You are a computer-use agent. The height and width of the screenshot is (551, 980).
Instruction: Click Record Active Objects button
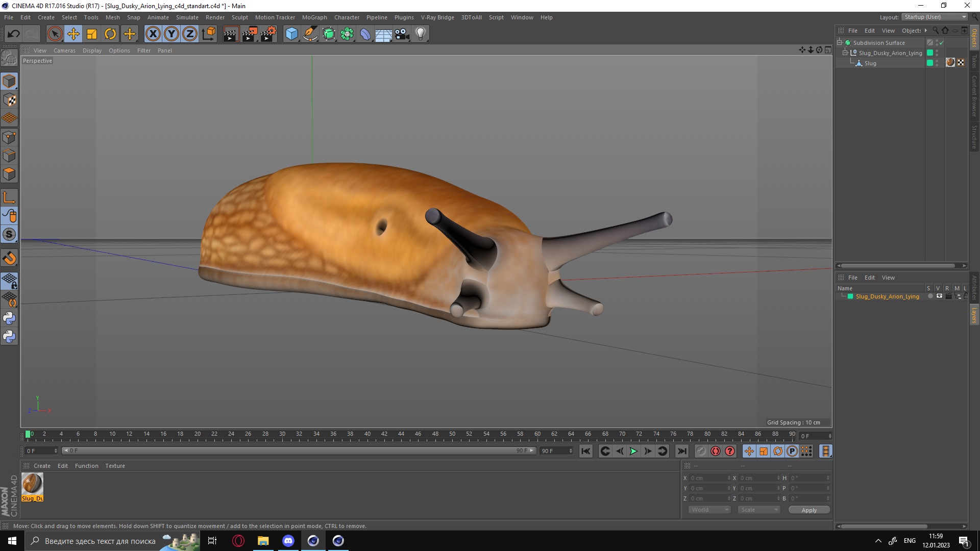point(701,451)
